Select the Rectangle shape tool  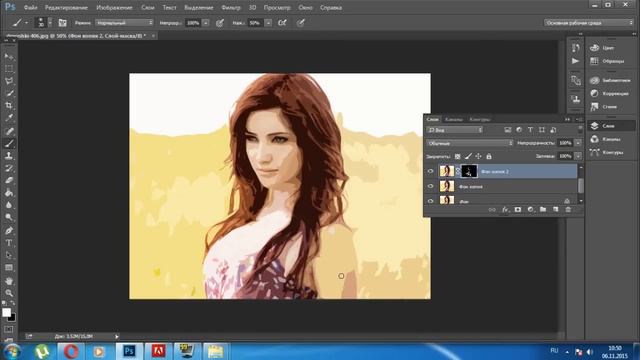tap(9, 268)
